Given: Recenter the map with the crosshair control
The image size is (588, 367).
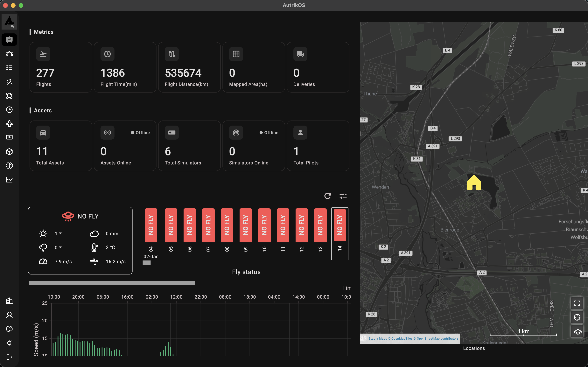Looking at the screenshot, I should coord(577,317).
